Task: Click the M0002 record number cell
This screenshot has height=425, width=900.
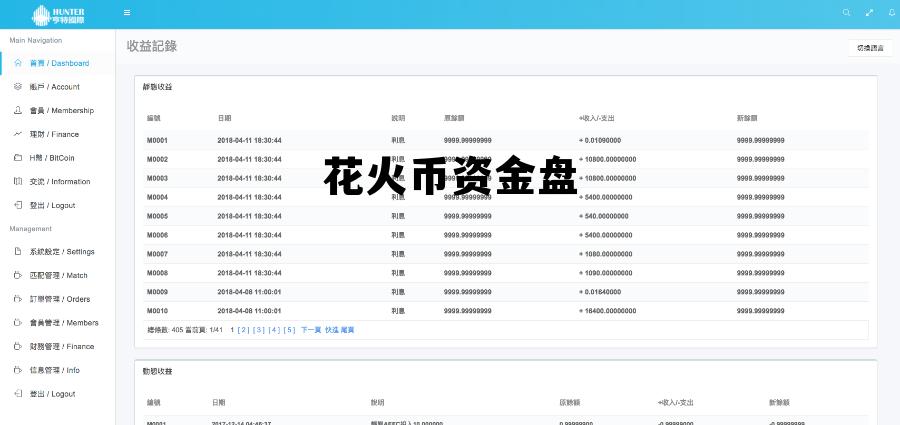Action: pos(157,159)
